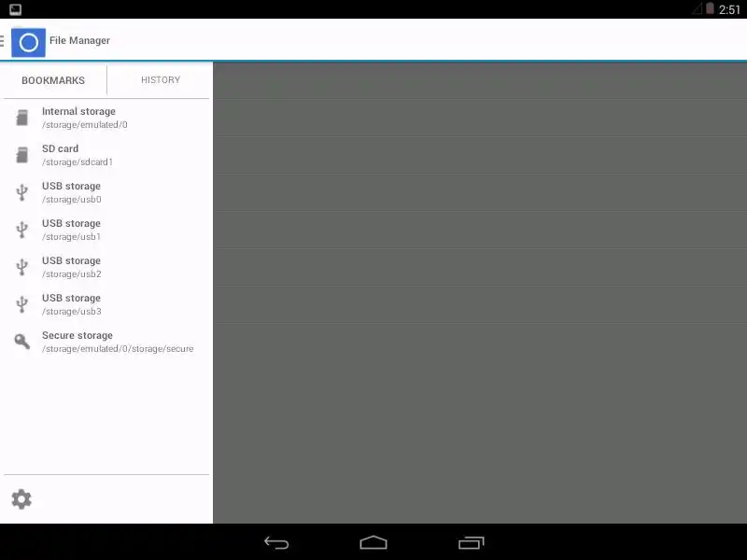Switch to the Bookmarks tab

[53, 80]
